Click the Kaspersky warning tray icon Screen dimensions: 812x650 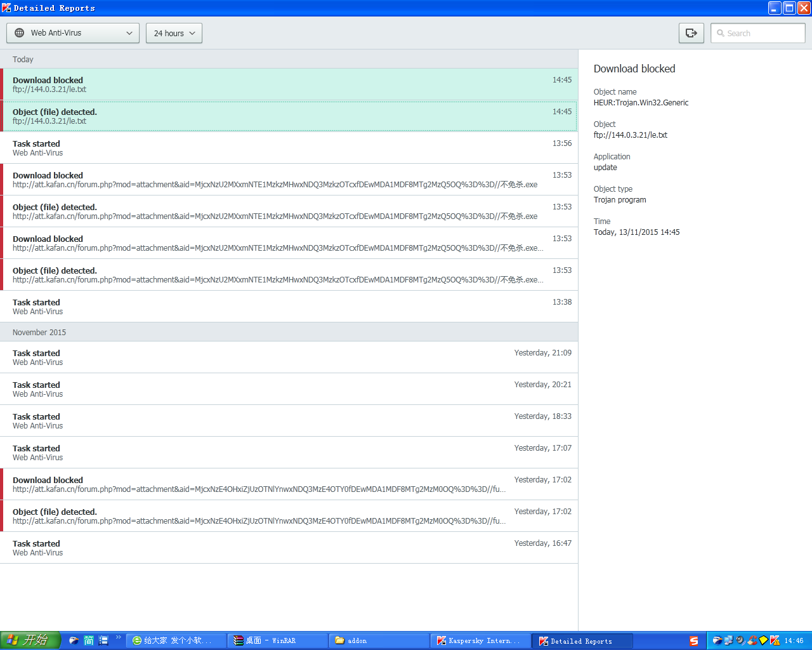[775, 641]
